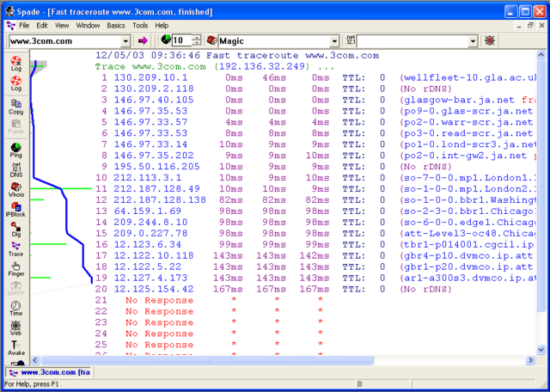
Task: Start the Trace tool from sidebar
Action: point(15,249)
